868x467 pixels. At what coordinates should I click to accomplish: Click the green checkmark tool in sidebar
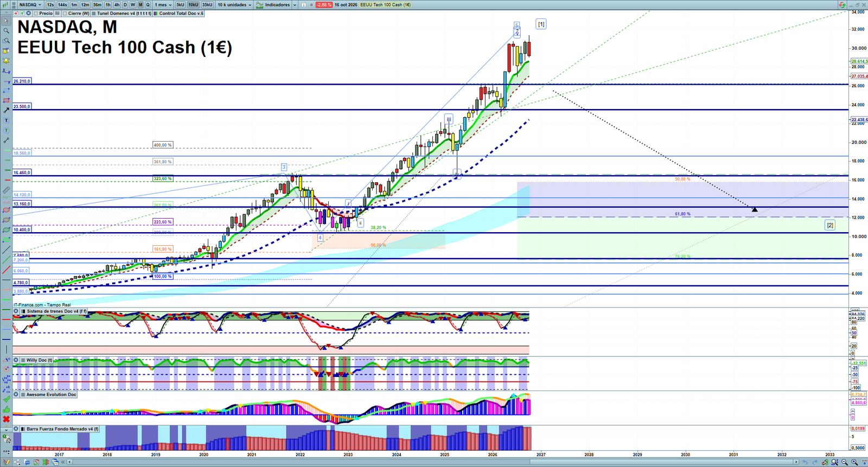point(7,399)
